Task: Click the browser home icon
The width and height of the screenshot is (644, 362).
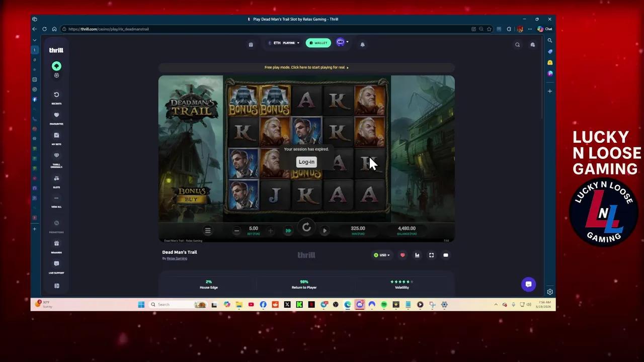Action: pyautogui.click(x=54, y=29)
